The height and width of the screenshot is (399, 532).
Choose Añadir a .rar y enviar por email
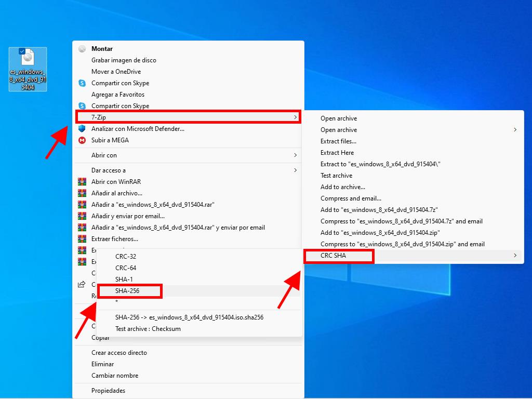pyautogui.click(x=178, y=228)
